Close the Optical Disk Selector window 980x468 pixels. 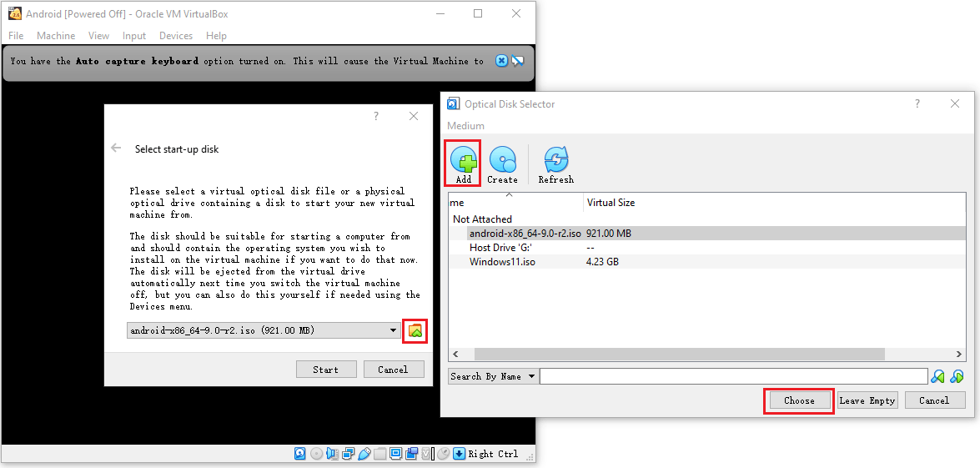954,103
